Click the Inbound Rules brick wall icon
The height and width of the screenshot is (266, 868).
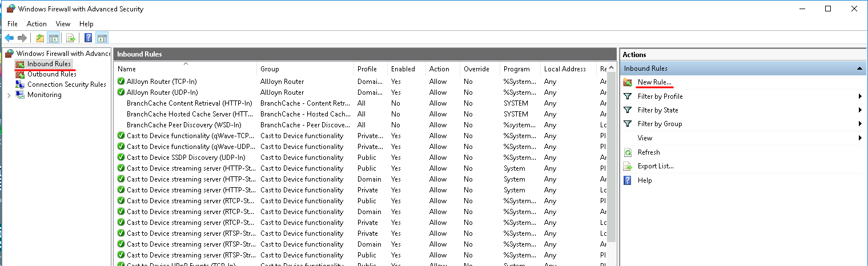coord(21,64)
